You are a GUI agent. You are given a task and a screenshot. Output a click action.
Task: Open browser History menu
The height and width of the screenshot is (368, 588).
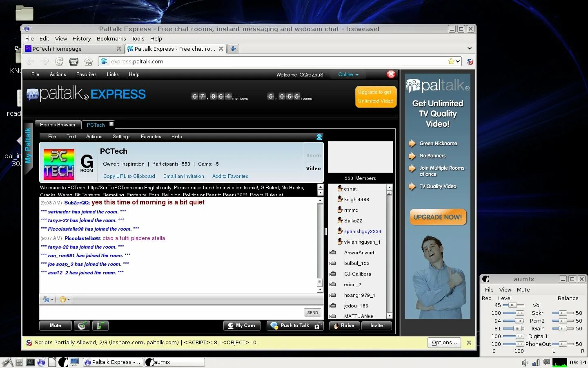82,38
